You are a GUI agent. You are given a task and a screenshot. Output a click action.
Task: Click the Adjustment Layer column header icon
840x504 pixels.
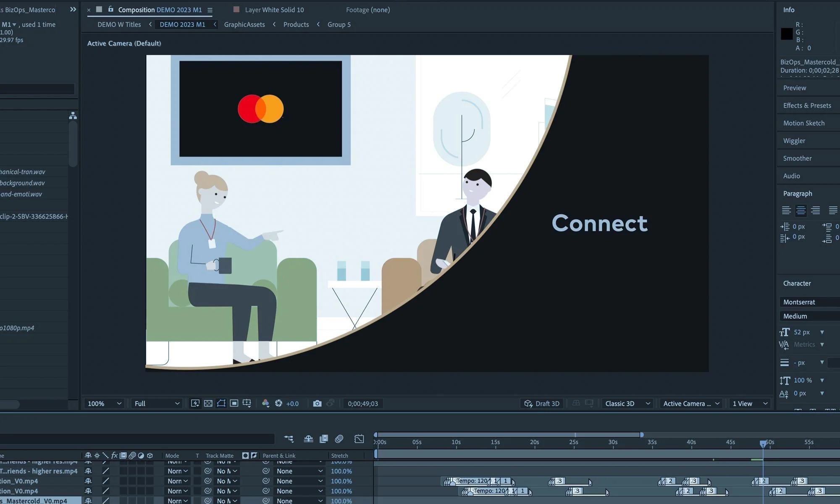tap(141, 455)
